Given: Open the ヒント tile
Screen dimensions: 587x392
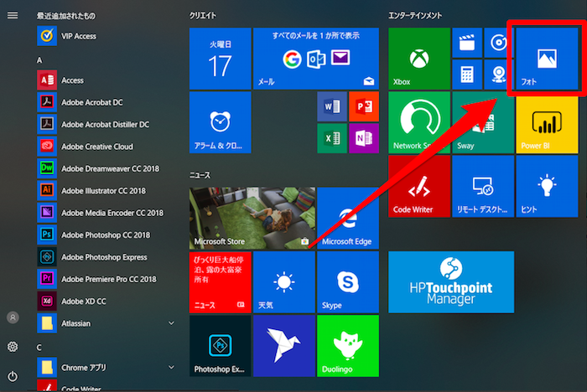Looking at the screenshot, I should tap(547, 186).
